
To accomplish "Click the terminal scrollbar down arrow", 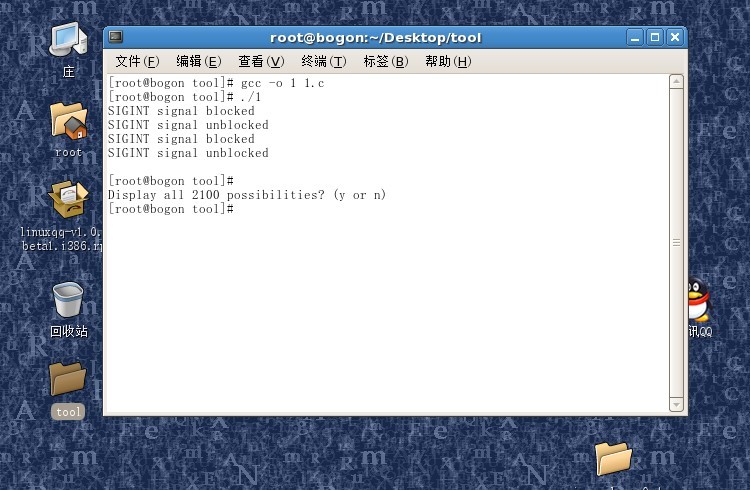I will coord(676,405).
